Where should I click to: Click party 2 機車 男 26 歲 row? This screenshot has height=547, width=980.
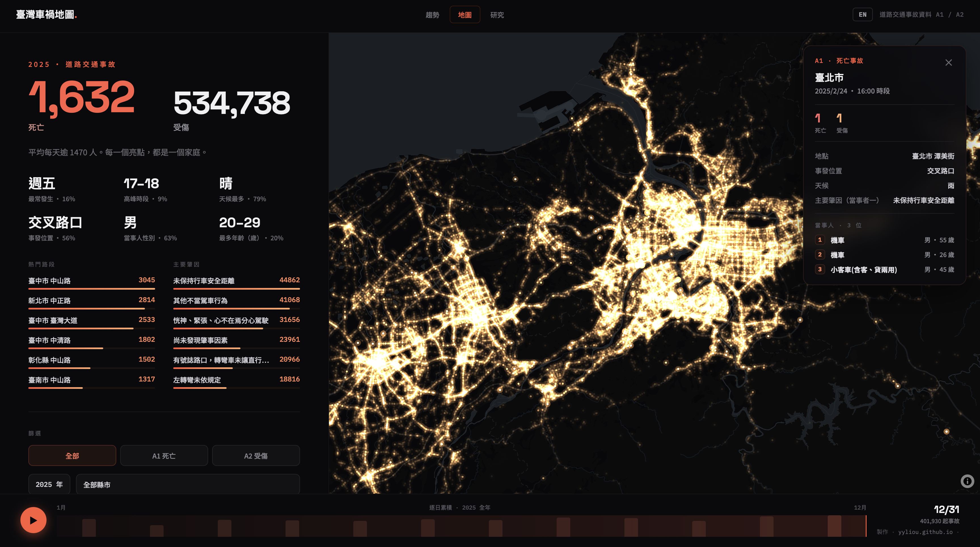(884, 255)
